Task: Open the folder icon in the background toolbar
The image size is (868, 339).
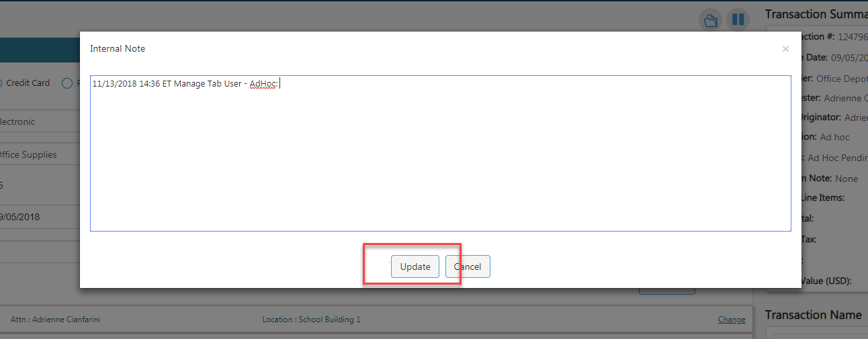Action: (711, 19)
